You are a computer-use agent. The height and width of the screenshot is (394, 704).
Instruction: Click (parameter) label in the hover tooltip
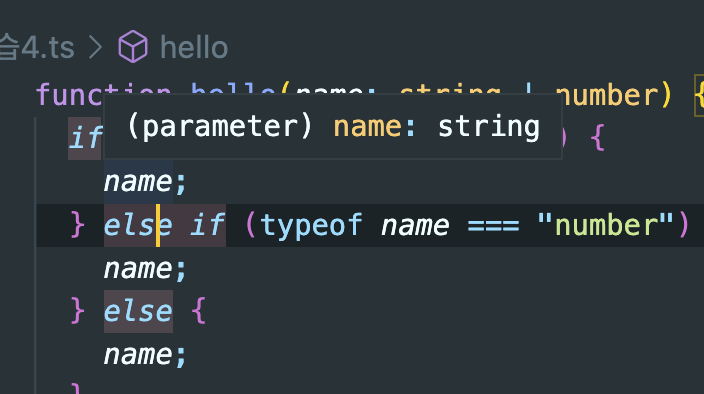coord(220,127)
